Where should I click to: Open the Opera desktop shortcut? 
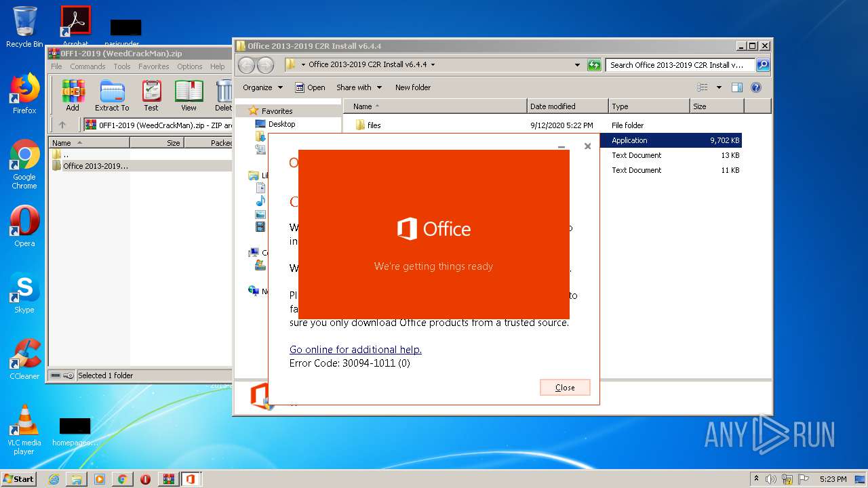tap(24, 226)
